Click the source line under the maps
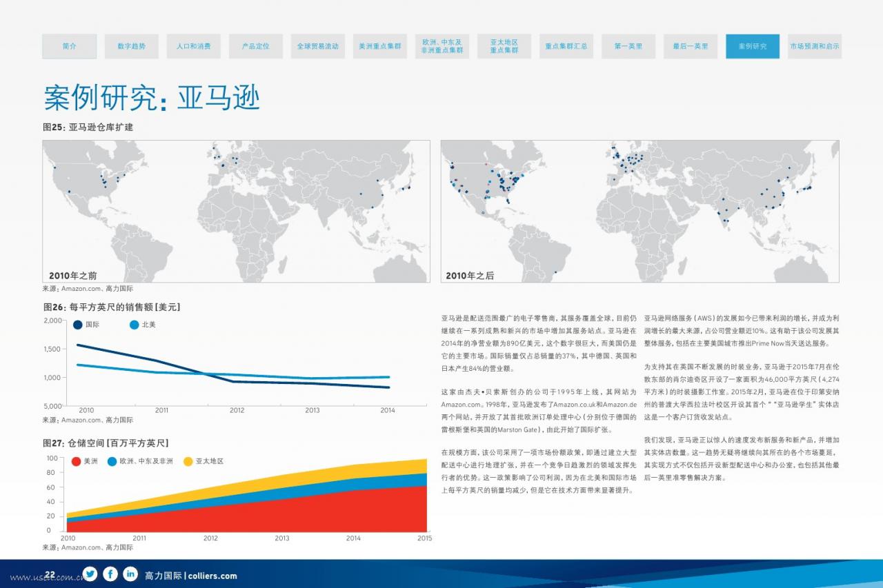This screenshot has width=883, height=588. 88,289
